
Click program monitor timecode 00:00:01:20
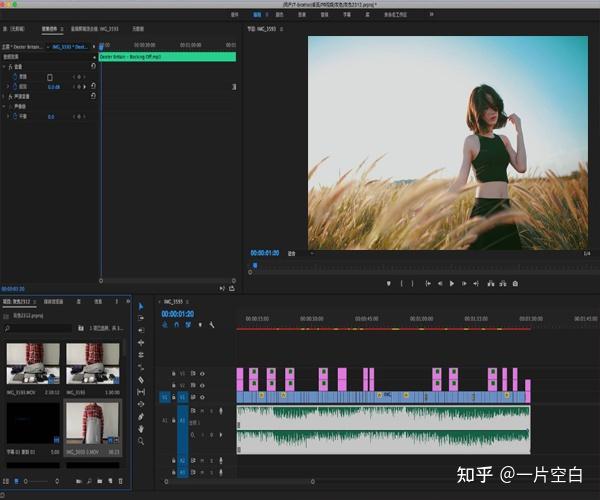pyautogui.click(x=264, y=253)
